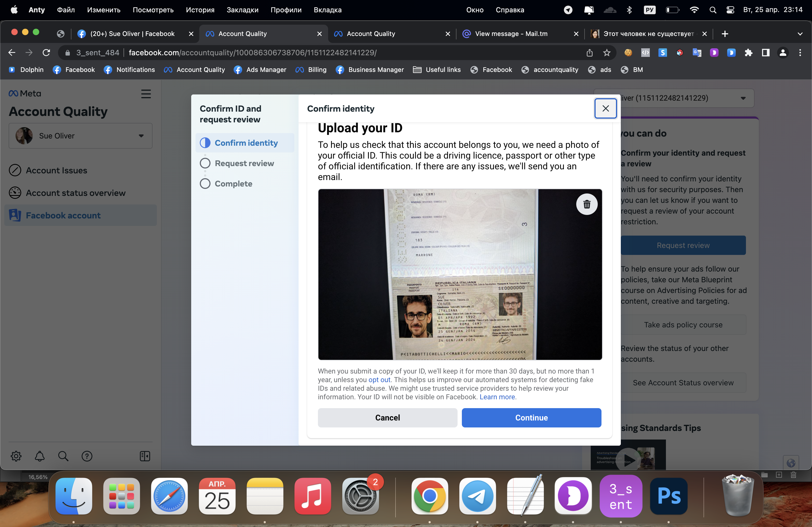
Task: Open the История menu
Action: pyautogui.click(x=200, y=10)
